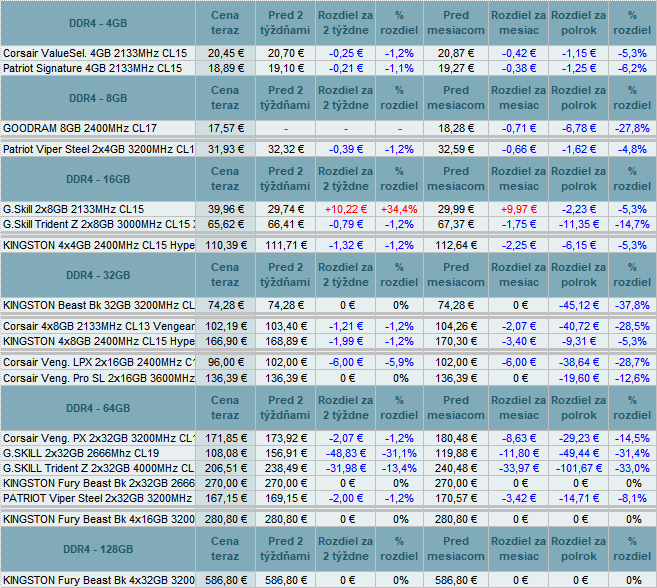Click the -14,7% half-year percentage
Screen dimensions: 657x588
tap(632, 224)
